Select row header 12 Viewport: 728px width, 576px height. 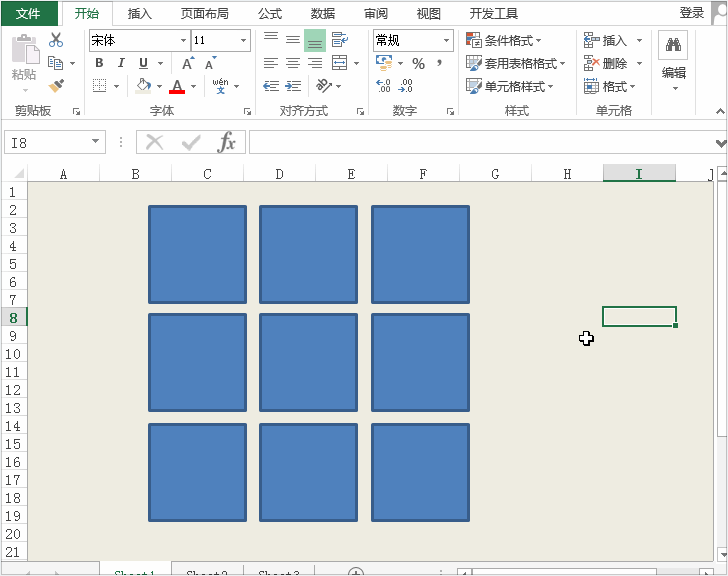[13, 390]
